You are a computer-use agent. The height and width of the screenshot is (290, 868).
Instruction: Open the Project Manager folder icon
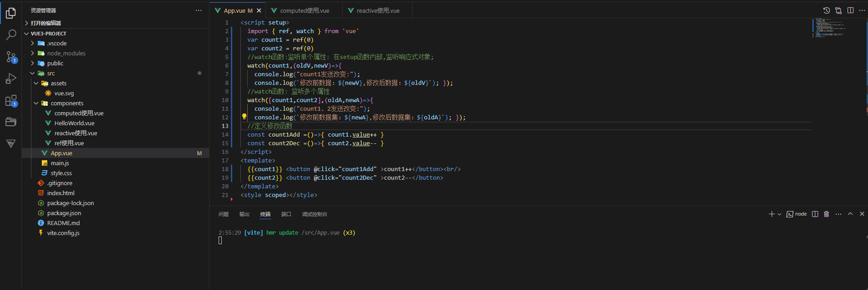(11, 122)
